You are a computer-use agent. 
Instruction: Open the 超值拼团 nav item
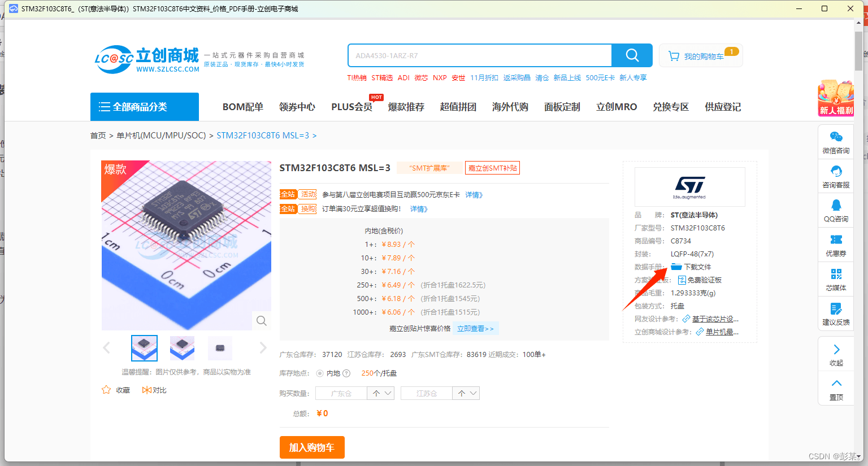[x=458, y=107]
